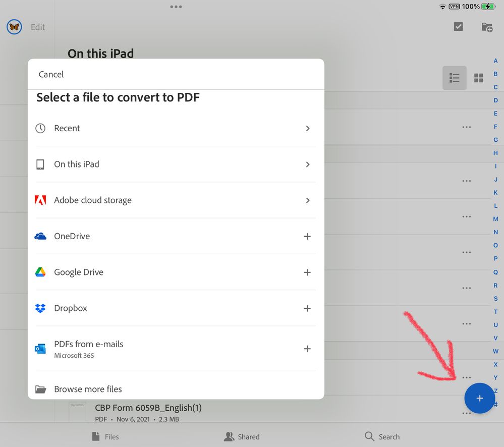Tap Edit in the top bar
The width and height of the screenshot is (504, 447).
coord(38,27)
